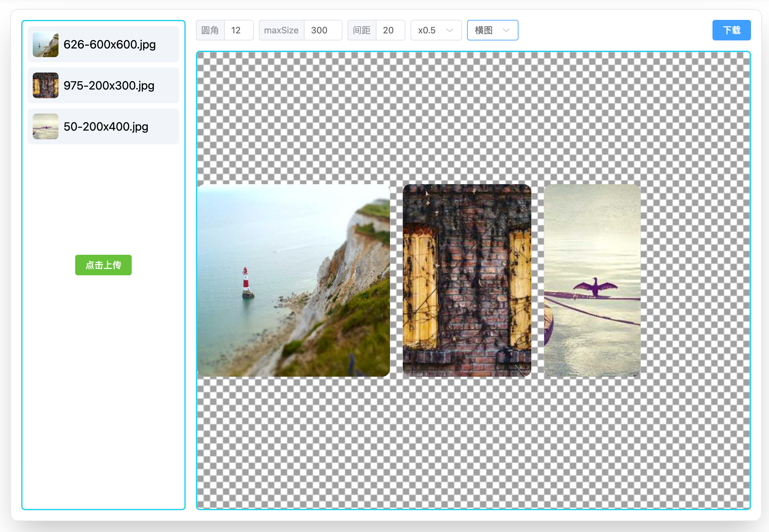This screenshot has height=532, width=769.
Task: Click the chevron arrow of 横图 selector
Action: pos(506,30)
